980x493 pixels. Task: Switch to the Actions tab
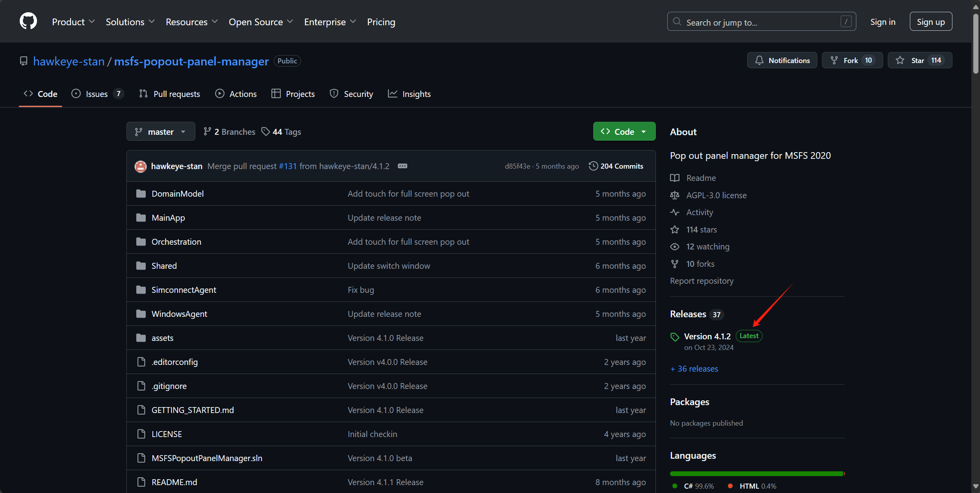tap(236, 94)
